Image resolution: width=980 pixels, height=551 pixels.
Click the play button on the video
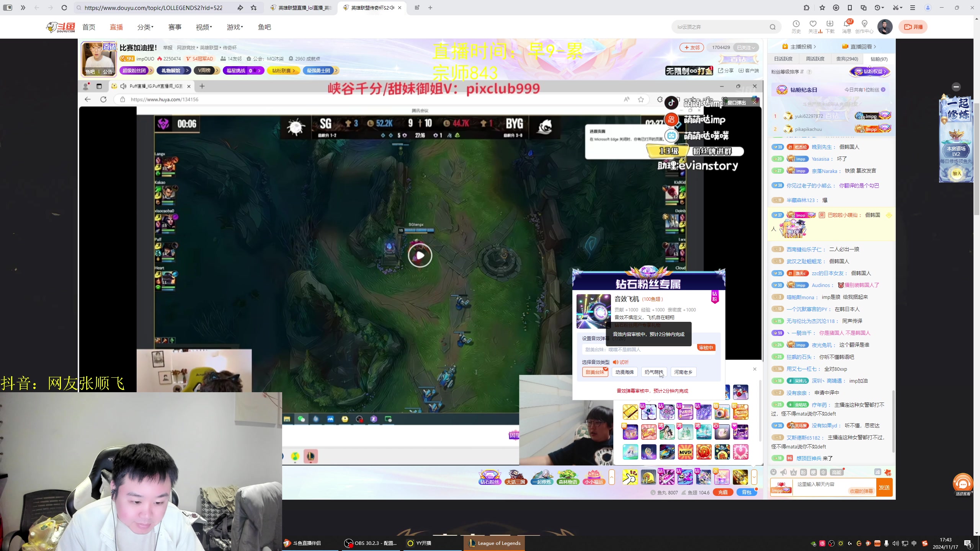(420, 255)
